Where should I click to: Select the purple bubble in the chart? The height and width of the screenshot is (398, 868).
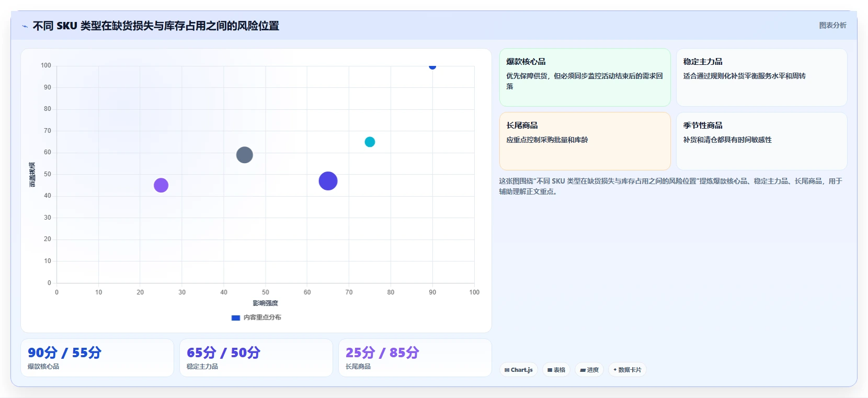(x=161, y=185)
